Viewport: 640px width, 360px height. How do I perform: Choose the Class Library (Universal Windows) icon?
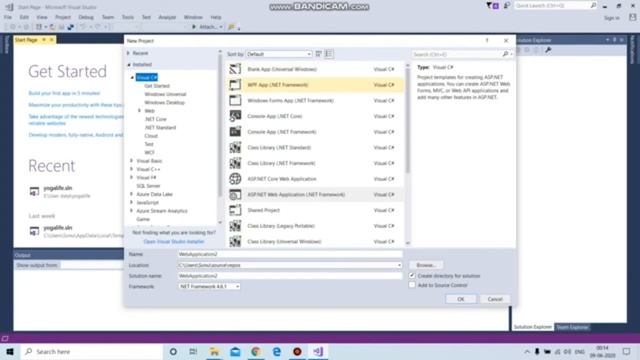click(235, 241)
